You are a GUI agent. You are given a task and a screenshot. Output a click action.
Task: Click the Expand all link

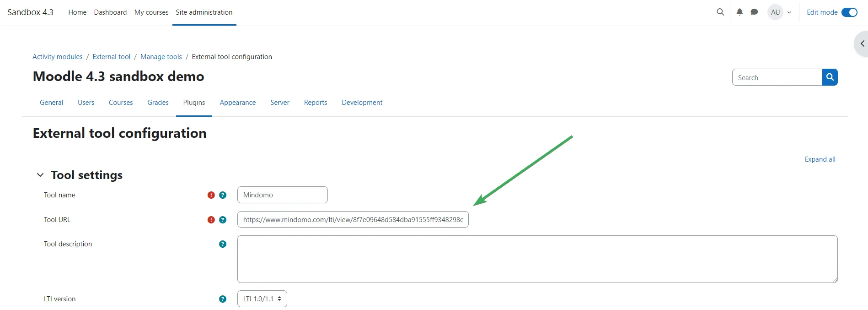coord(820,159)
